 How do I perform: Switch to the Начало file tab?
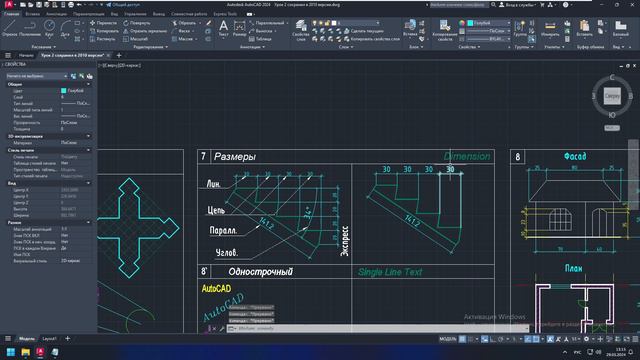26,55
